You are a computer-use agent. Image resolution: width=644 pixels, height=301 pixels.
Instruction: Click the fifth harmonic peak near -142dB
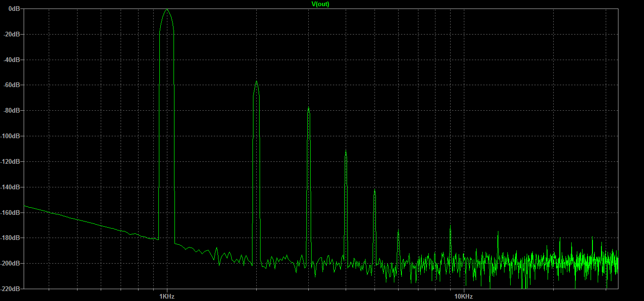coord(374,190)
